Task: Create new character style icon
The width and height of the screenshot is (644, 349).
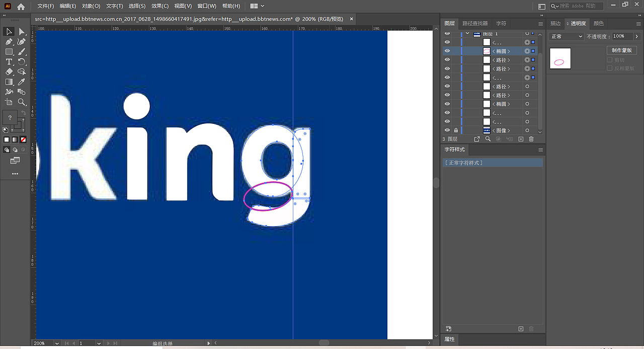Action: pyautogui.click(x=521, y=329)
